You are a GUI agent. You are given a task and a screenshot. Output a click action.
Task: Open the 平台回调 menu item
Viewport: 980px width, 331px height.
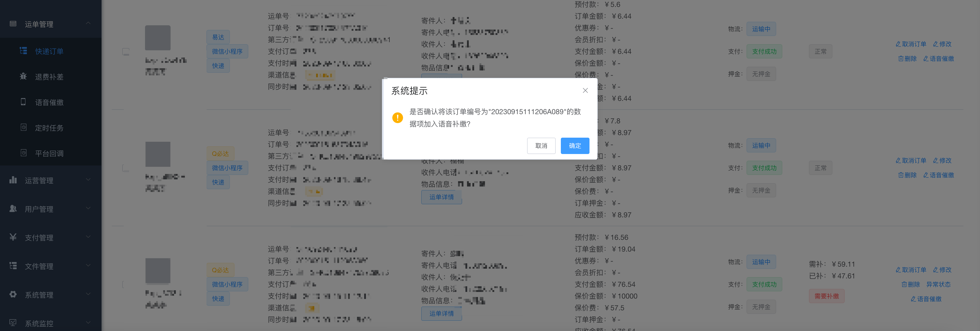click(x=51, y=153)
